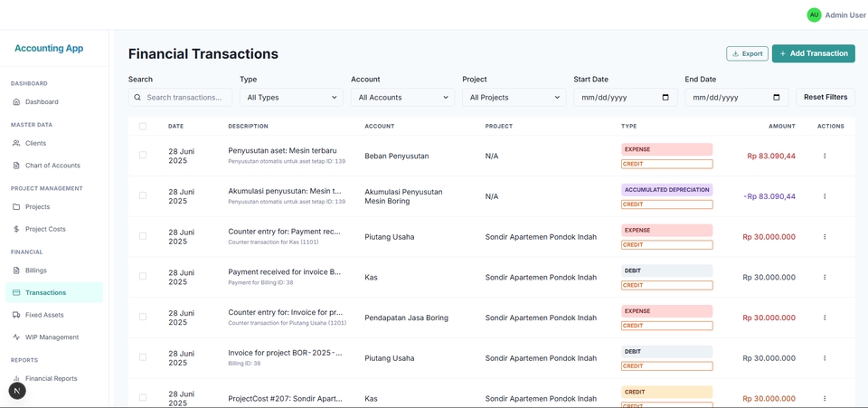Click the Financial Transactions heading

[x=203, y=53]
